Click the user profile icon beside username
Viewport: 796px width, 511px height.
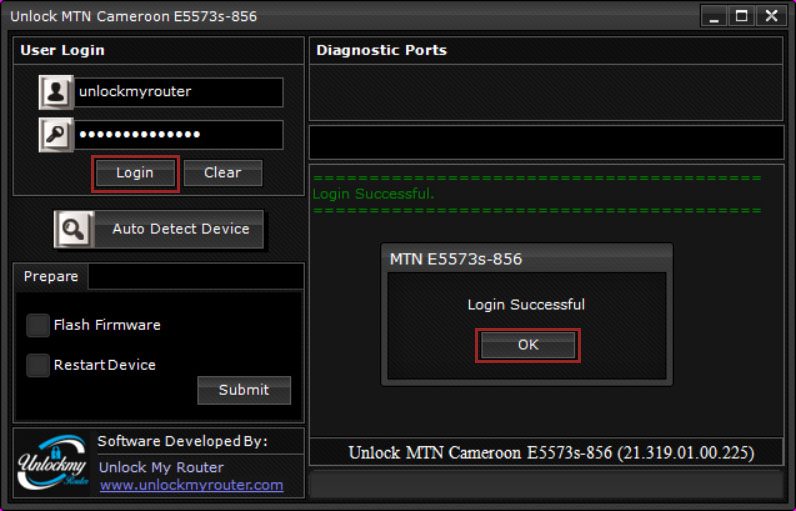(55, 92)
